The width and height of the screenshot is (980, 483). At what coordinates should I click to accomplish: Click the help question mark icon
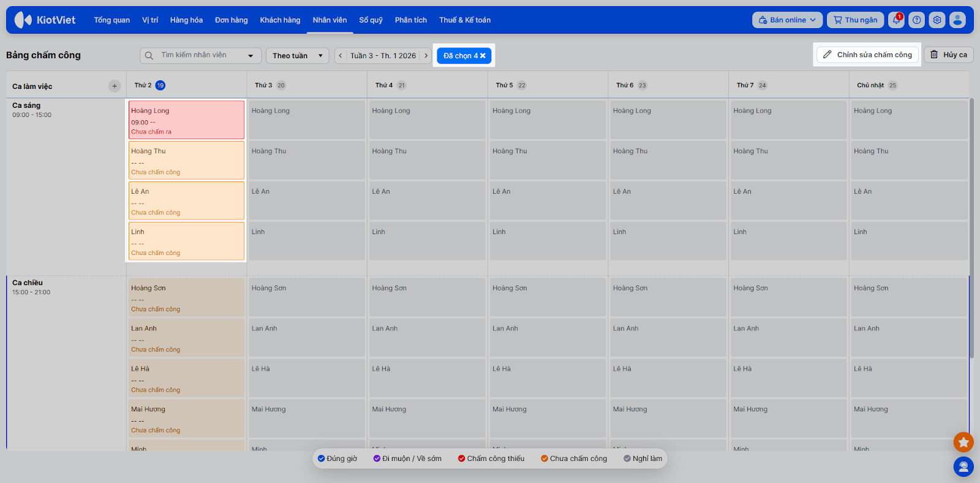[x=917, y=20]
